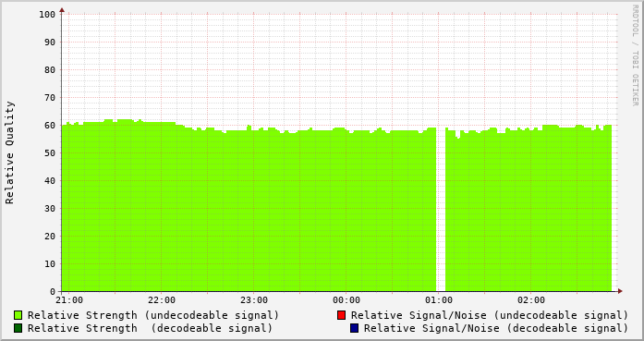Click the 22:00 time axis label

[162, 300]
